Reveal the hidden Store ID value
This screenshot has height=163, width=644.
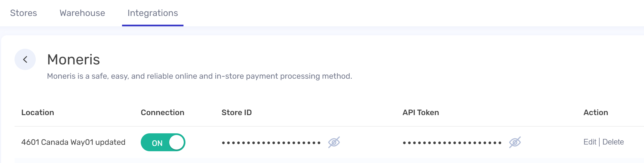[x=334, y=142]
